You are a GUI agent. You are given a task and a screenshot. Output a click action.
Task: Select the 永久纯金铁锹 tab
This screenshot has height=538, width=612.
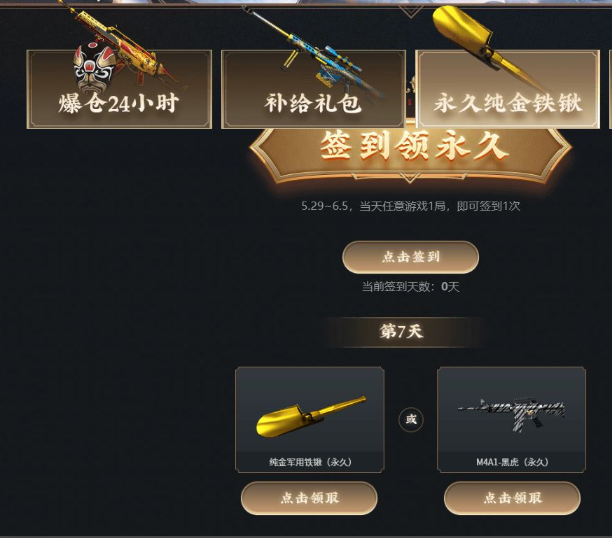[x=507, y=89]
